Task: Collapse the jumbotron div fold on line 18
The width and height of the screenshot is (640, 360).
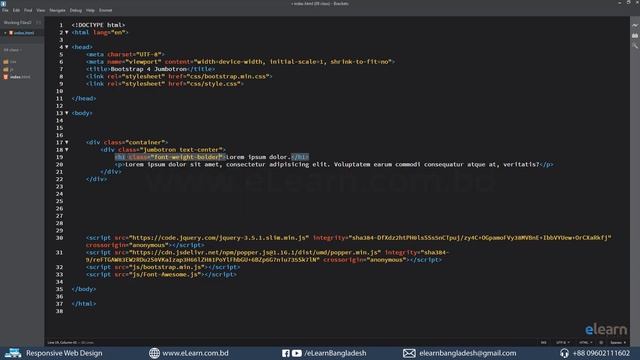Action: point(67,150)
